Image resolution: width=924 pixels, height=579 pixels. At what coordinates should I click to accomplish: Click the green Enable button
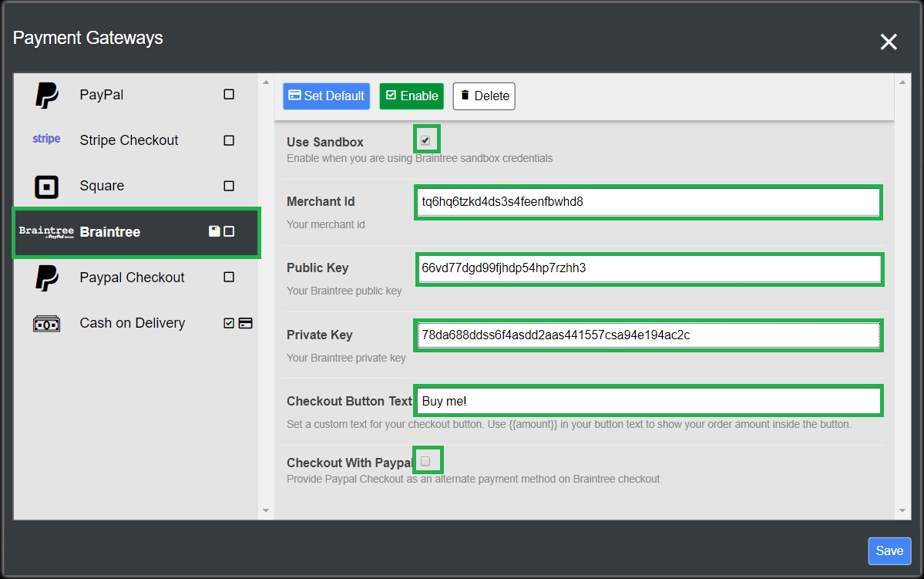[412, 96]
